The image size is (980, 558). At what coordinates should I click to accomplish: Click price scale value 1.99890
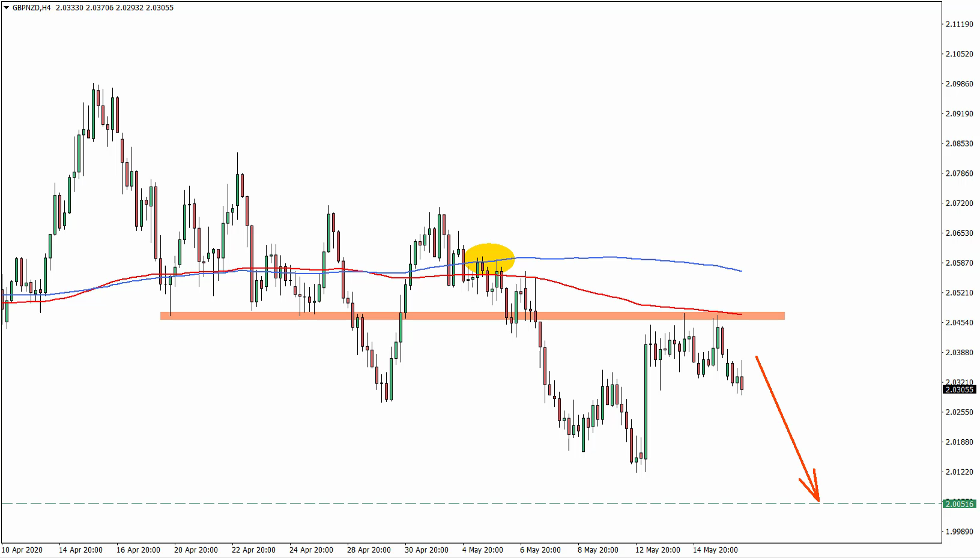point(959,532)
